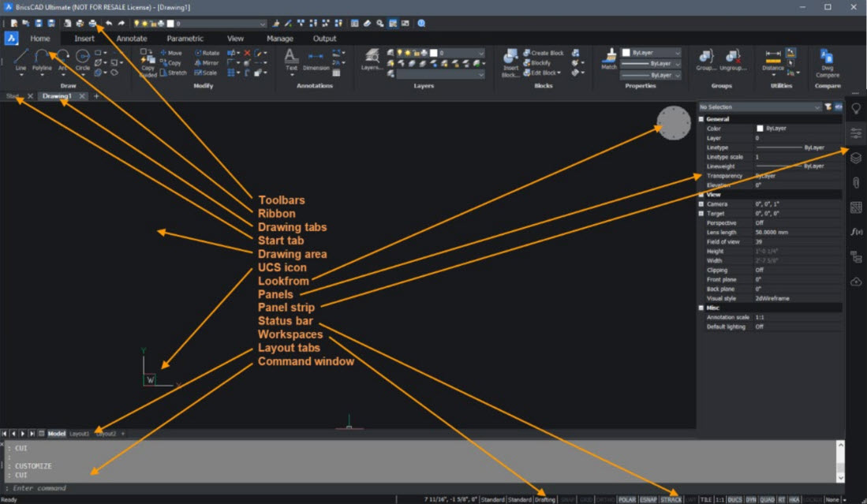This screenshot has height=504, width=867.
Task: Toggle POLAR tracking in the status bar
Action: pos(626,498)
